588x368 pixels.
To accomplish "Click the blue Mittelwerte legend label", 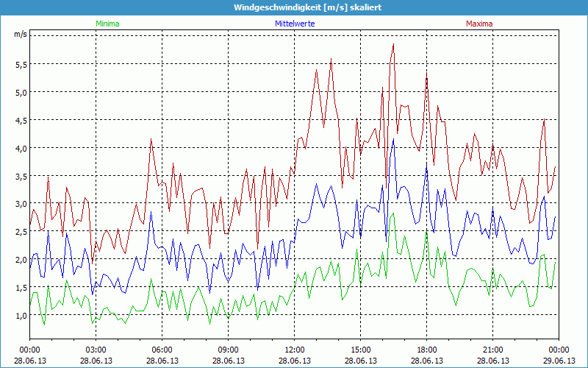I will [x=295, y=24].
